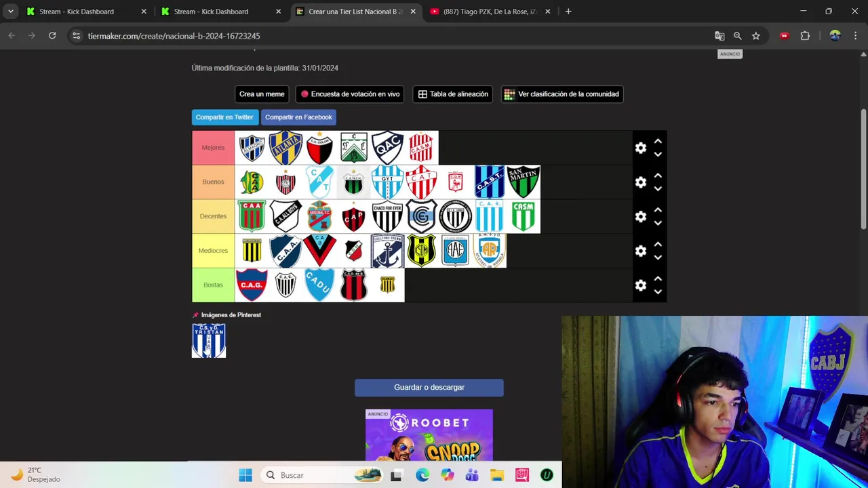Move Buenos tier row down
The width and height of the screenshot is (868, 488).
coord(658,189)
